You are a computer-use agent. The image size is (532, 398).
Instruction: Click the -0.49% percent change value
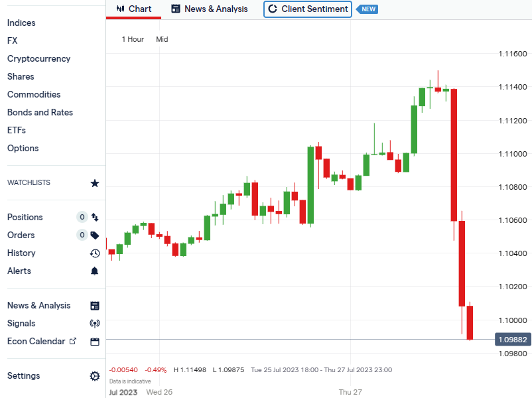[156, 370]
